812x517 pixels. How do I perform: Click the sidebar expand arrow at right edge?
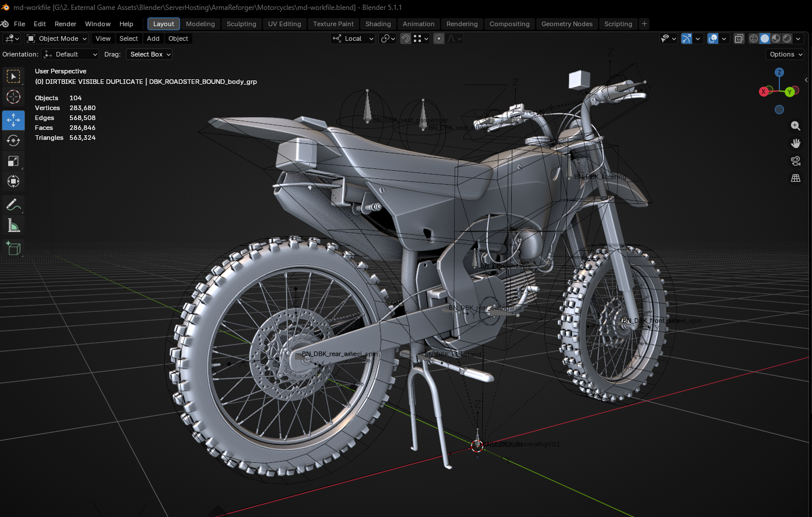(x=806, y=80)
